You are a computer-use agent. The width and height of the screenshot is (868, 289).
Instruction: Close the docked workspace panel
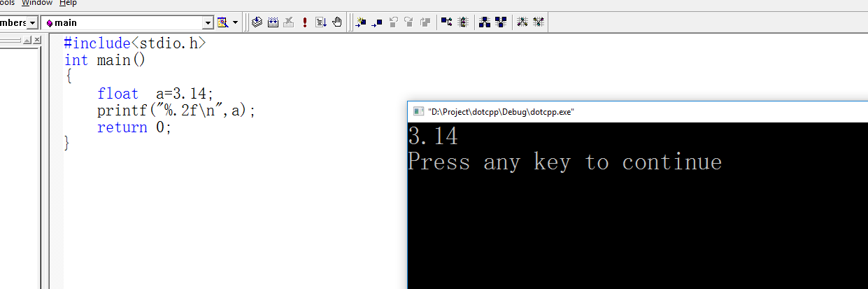(36, 41)
